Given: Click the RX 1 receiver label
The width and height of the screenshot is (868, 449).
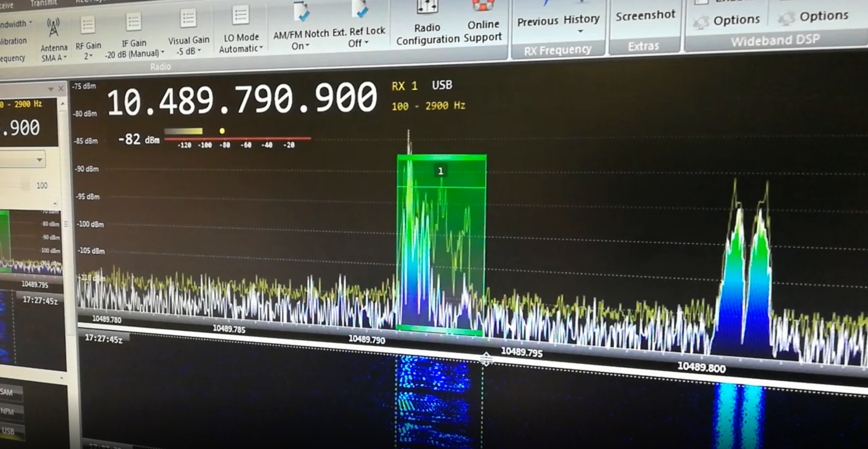Looking at the screenshot, I should (405, 86).
